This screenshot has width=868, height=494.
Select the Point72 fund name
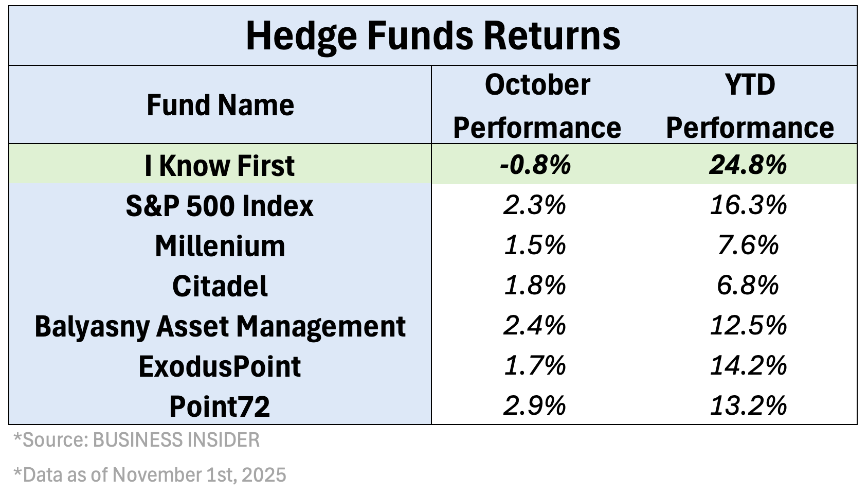(220, 407)
